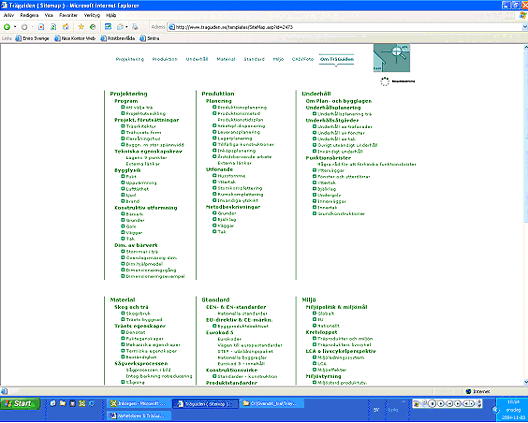Open the Hjälp menu
Viewport: 528px width, 423px height.
pos(111,15)
